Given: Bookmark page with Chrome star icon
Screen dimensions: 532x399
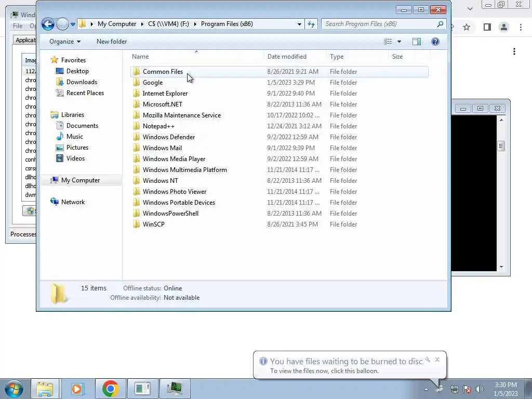Looking at the screenshot, I should (467, 27).
